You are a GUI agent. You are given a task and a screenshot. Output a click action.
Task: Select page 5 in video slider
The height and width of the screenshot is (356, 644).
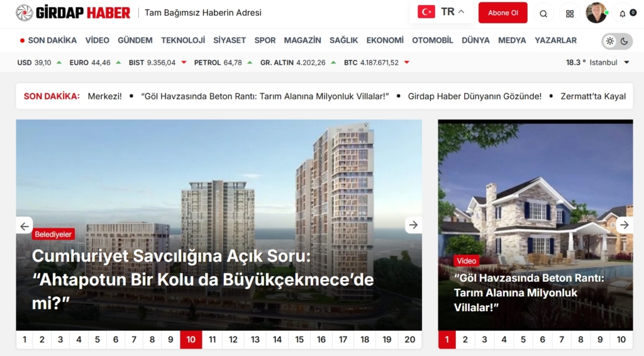[x=523, y=340]
